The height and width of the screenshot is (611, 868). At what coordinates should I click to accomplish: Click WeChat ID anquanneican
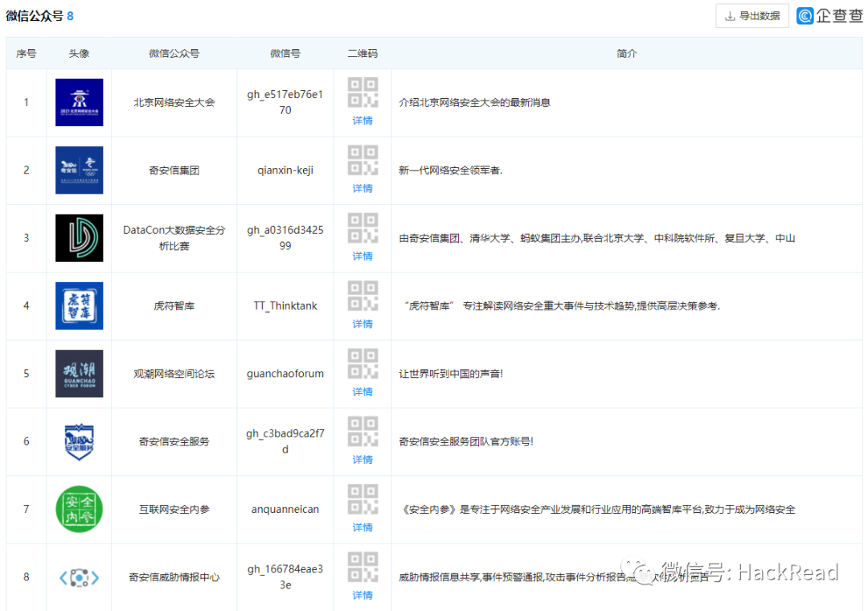pyautogui.click(x=285, y=510)
